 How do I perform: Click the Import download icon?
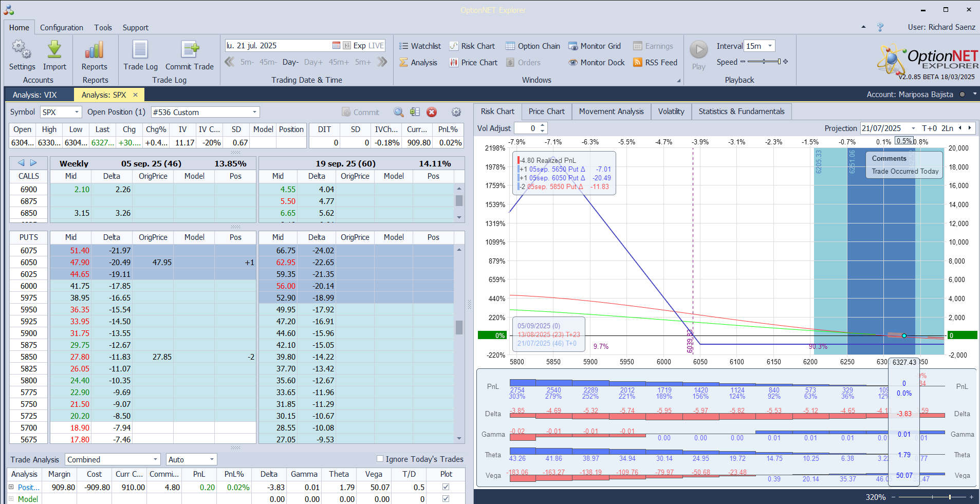click(x=54, y=50)
